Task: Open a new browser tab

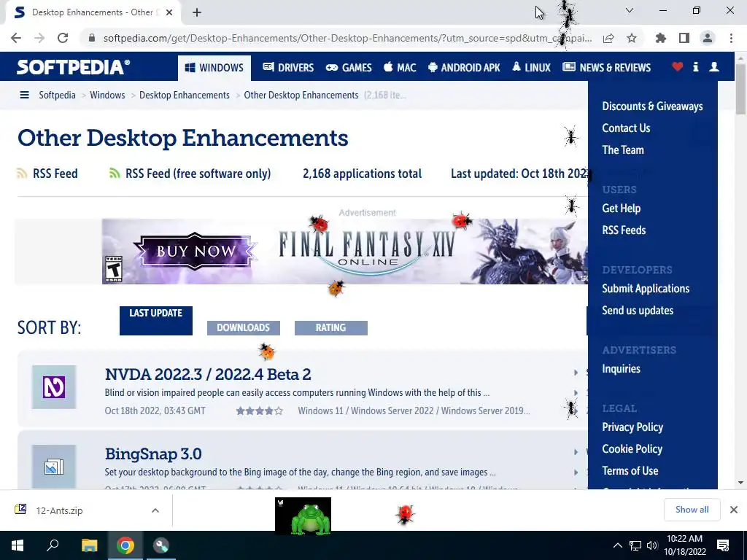Action: 197,12
